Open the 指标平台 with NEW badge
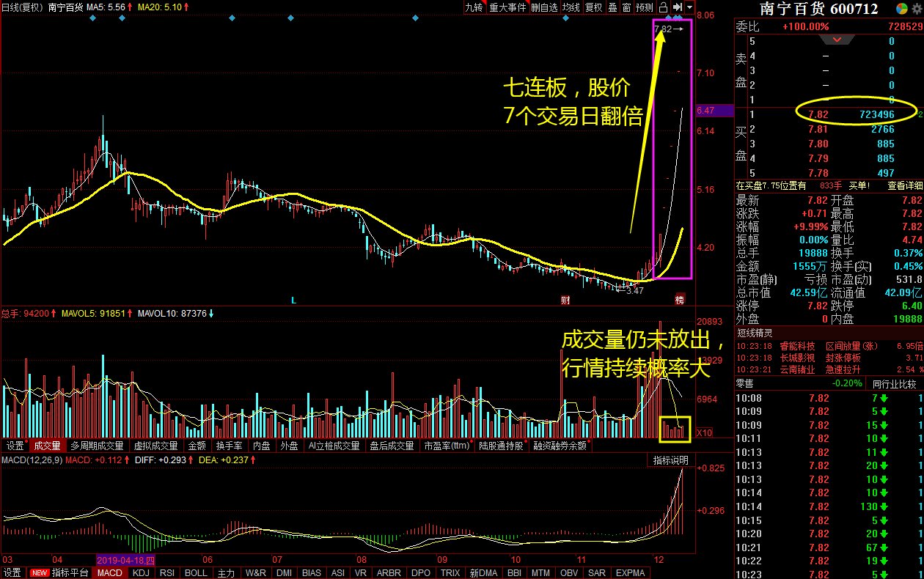 (60, 572)
